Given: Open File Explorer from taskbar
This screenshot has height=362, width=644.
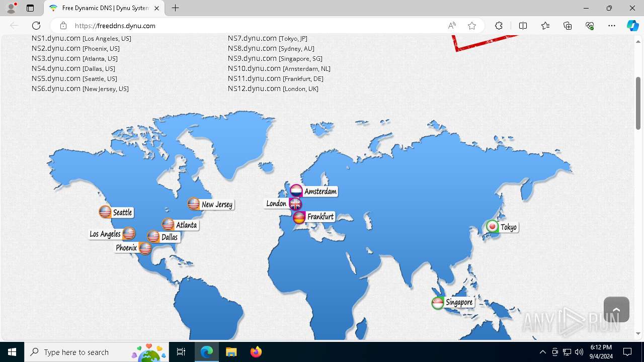Looking at the screenshot, I should (x=231, y=352).
